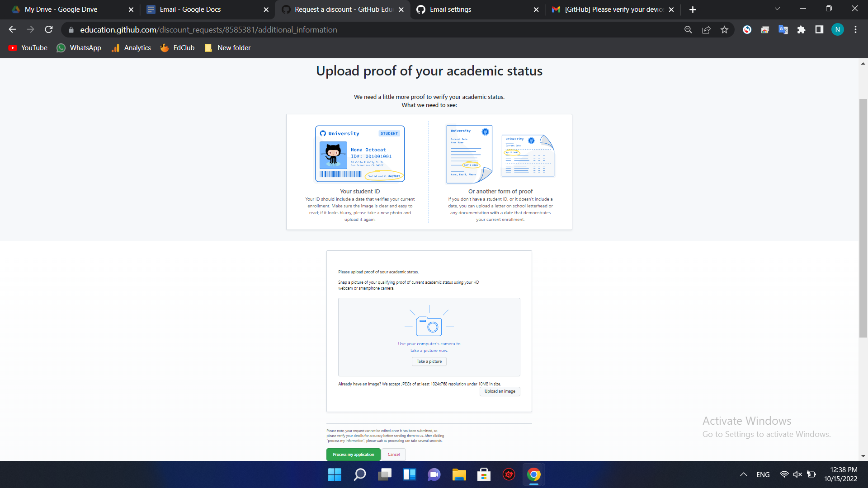This screenshot has width=868, height=488.
Task: Expand the tab search chevron
Action: coord(777,9)
